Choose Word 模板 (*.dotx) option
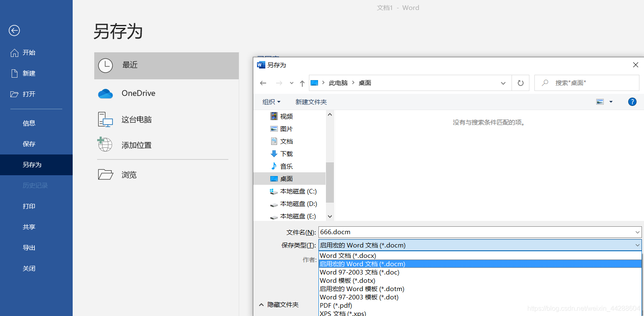 480,281
